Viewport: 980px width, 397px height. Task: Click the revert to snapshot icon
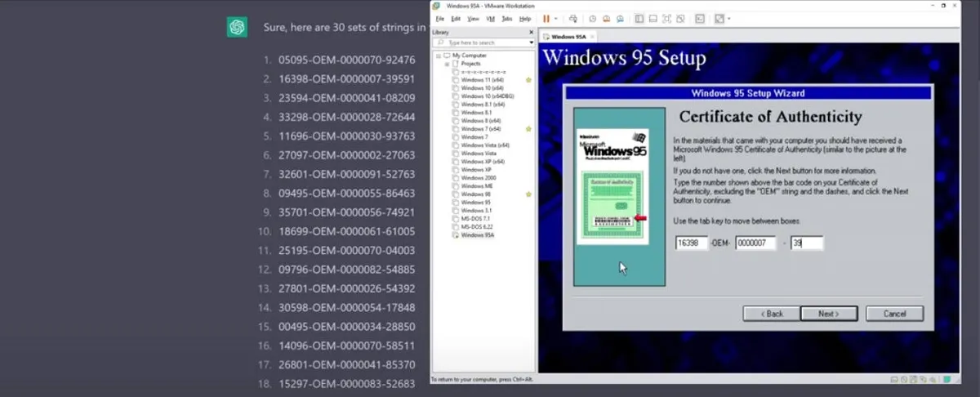tap(606, 19)
